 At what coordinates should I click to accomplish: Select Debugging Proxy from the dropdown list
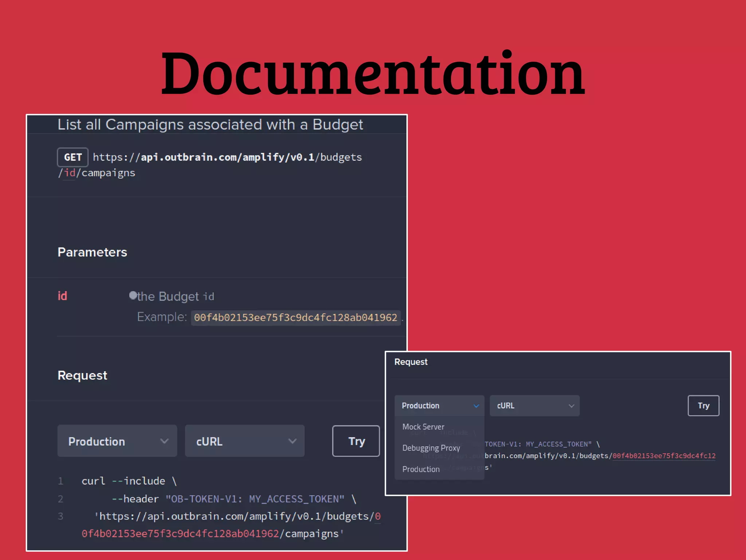(431, 448)
